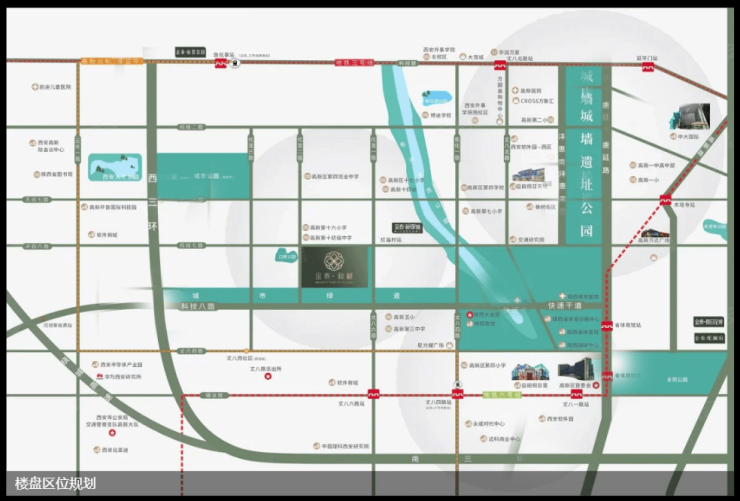The height and width of the screenshot is (501, 740).
Task: Click the round icon beside 西安软件园
Action: point(542,418)
